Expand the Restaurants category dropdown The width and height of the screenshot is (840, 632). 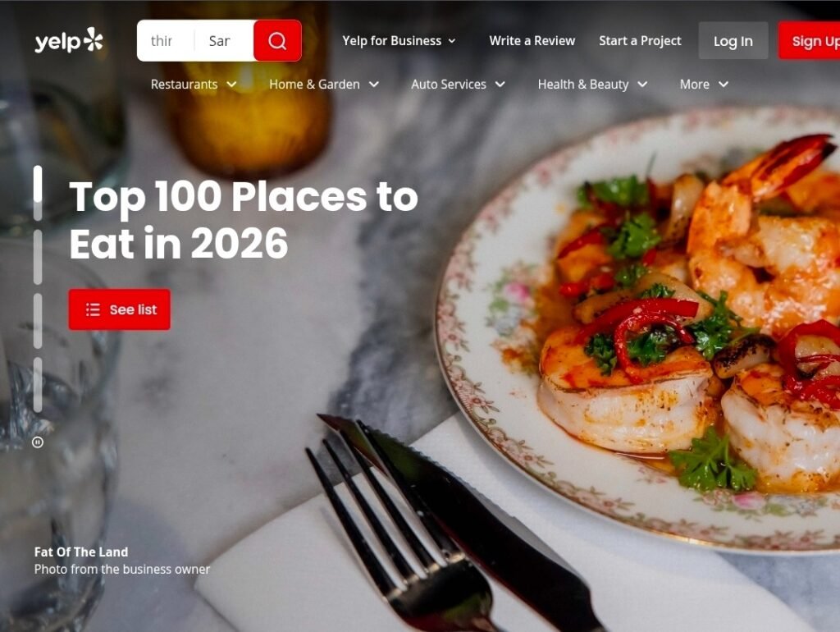click(x=194, y=85)
